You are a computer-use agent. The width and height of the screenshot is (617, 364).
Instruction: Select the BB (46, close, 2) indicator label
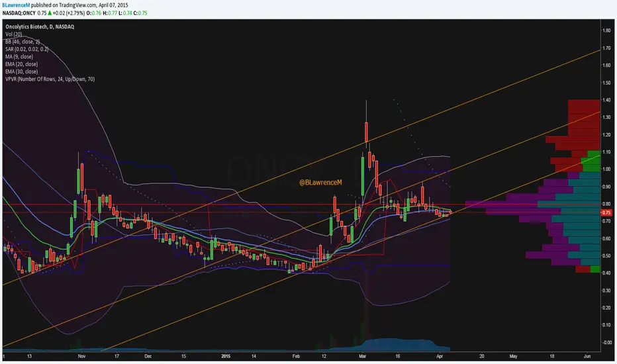tap(23, 42)
